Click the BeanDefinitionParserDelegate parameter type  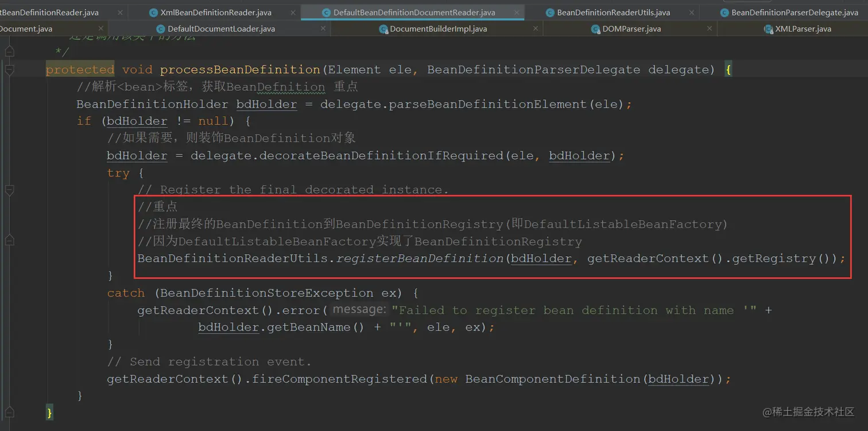534,70
